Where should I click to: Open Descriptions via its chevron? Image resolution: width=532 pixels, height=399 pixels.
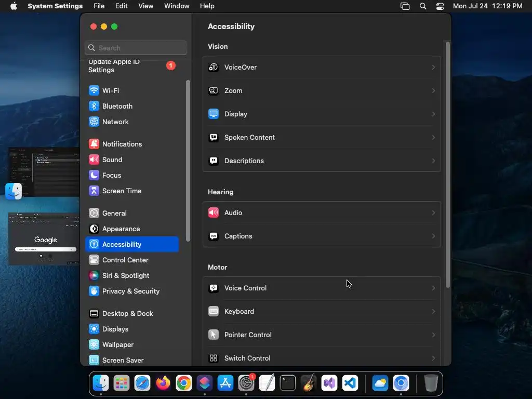(433, 161)
